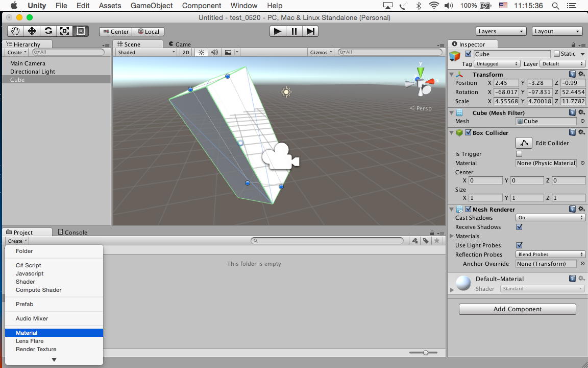
Task: Select the Rotate tool
Action: [x=48, y=31]
